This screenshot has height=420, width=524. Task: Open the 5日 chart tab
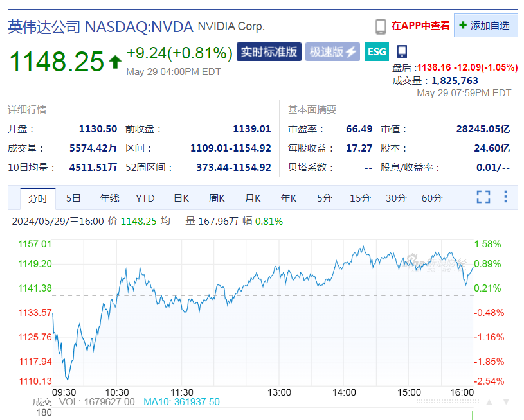(x=73, y=198)
